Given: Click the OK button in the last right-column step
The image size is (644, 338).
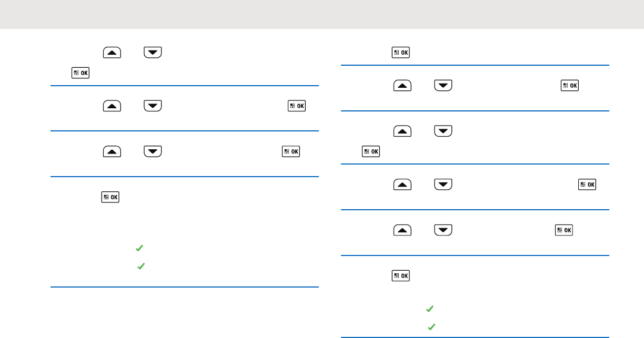Looking at the screenshot, I should tap(401, 275).
